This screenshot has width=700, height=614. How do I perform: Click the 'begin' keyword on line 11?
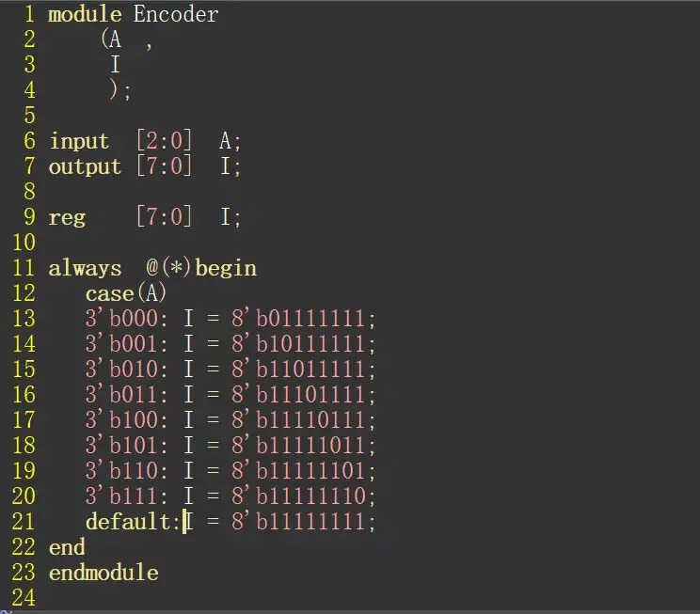pyautogui.click(x=227, y=269)
